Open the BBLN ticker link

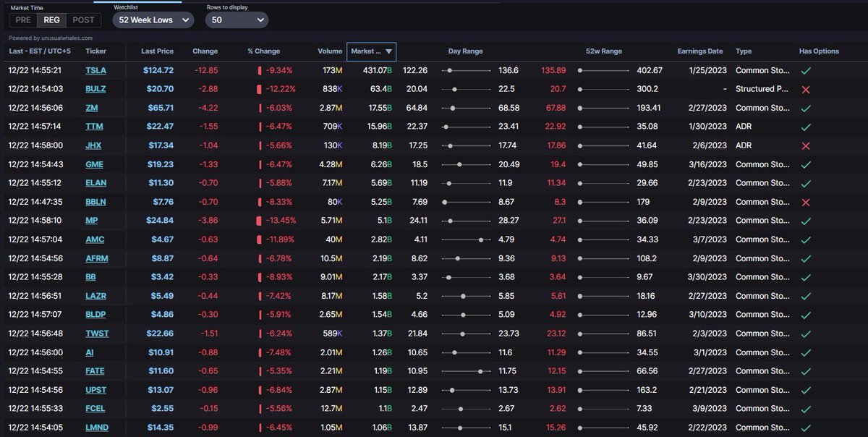coord(95,202)
